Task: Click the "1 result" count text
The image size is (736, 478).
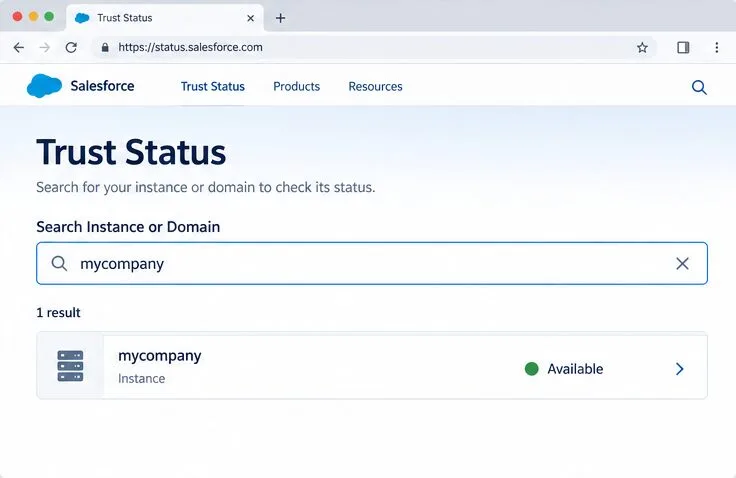Action: [x=58, y=313]
